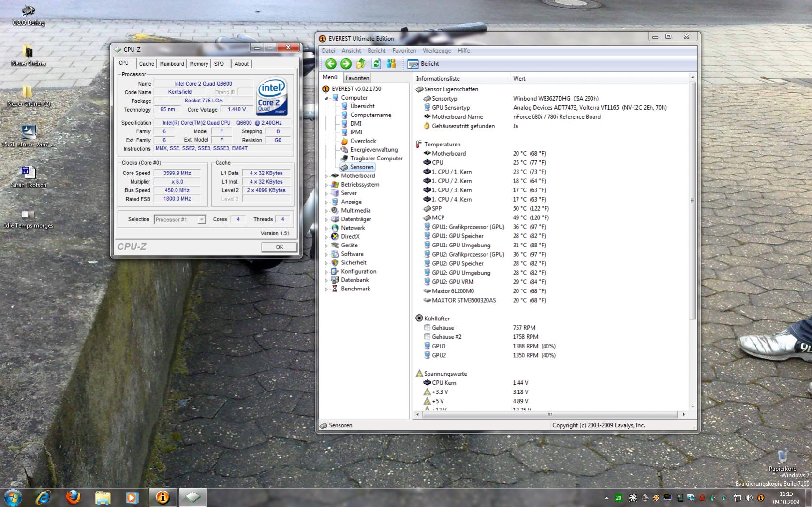The image size is (812, 507).
Task: Switch to EVEREST via its taskbar button
Action: [163, 497]
